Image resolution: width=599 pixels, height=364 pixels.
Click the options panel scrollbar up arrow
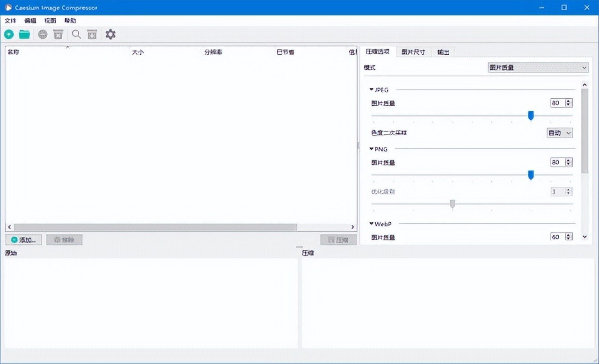tap(584, 85)
